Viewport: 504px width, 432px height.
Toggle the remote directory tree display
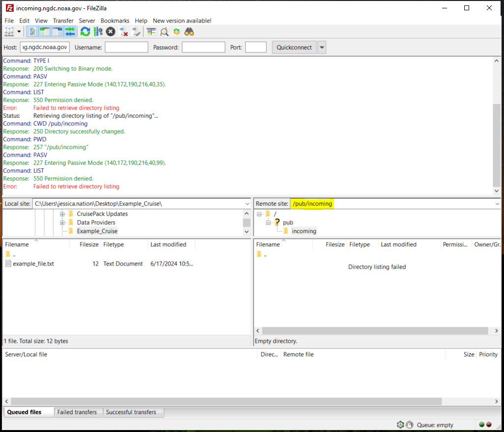click(57, 32)
